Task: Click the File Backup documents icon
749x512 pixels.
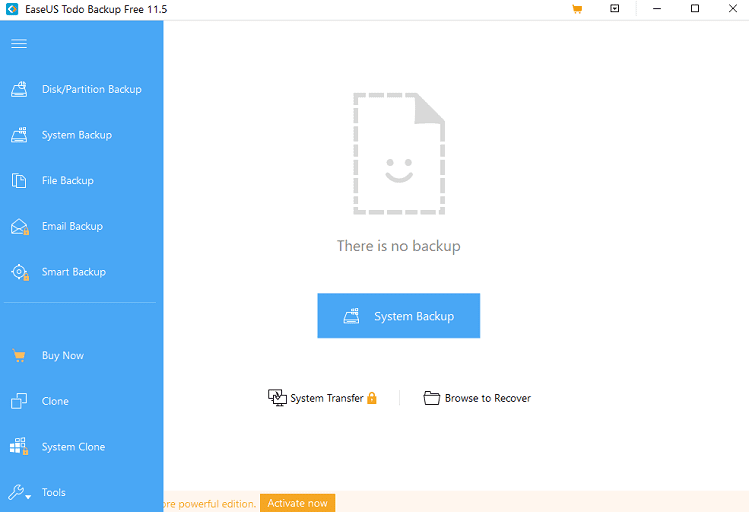Action: 19,181
